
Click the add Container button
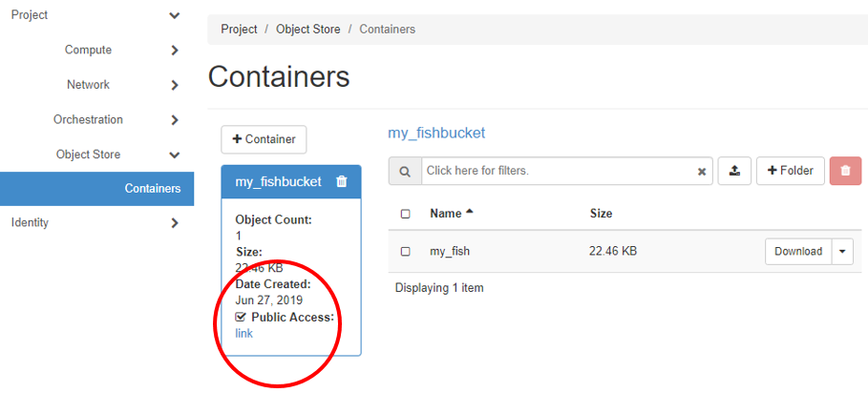point(264,139)
